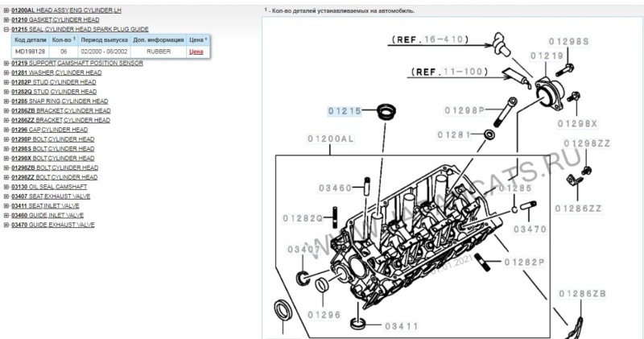This screenshot has width=644, height=339.
Task: Open the red Цена price link
Action: pos(195,52)
